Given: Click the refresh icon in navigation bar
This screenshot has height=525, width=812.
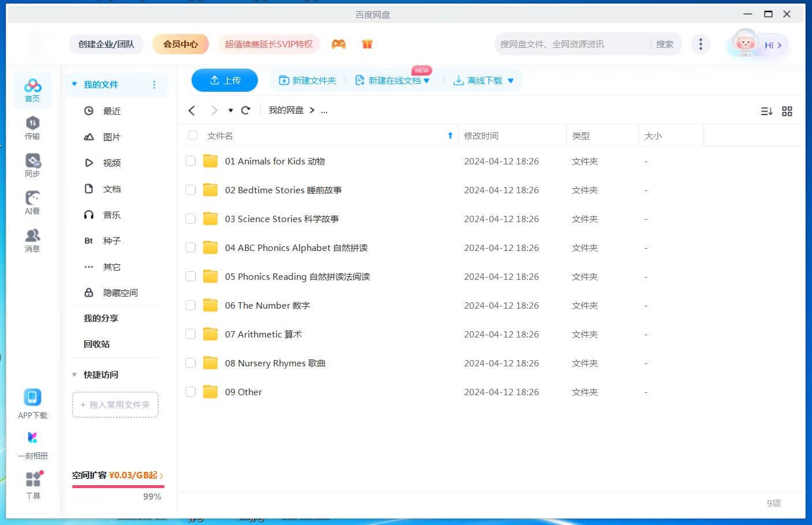Looking at the screenshot, I should pyautogui.click(x=246, y=110).
